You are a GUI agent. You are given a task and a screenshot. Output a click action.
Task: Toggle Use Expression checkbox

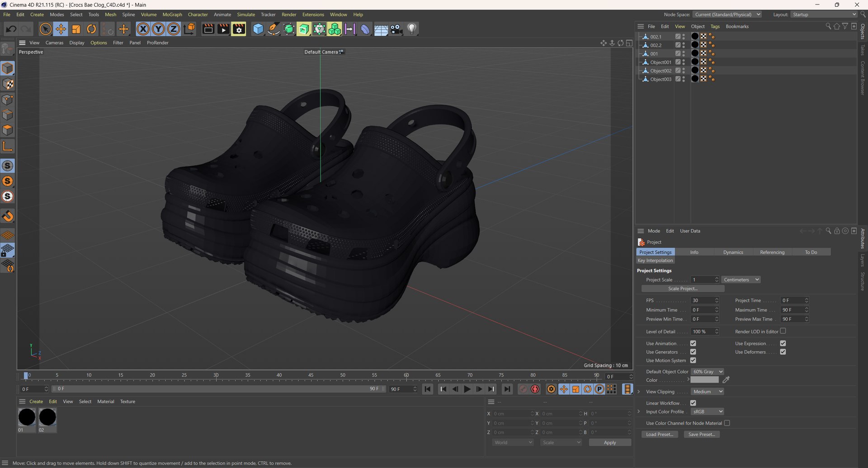click(783, 343)
